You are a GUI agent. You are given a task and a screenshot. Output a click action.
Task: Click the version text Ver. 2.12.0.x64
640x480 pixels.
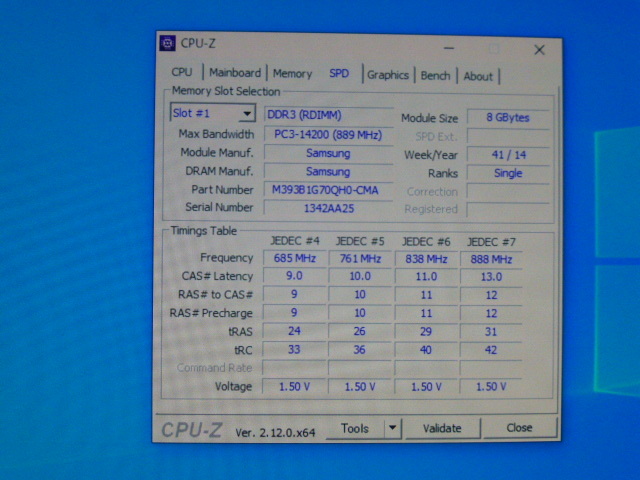click(x=275, y=432)
